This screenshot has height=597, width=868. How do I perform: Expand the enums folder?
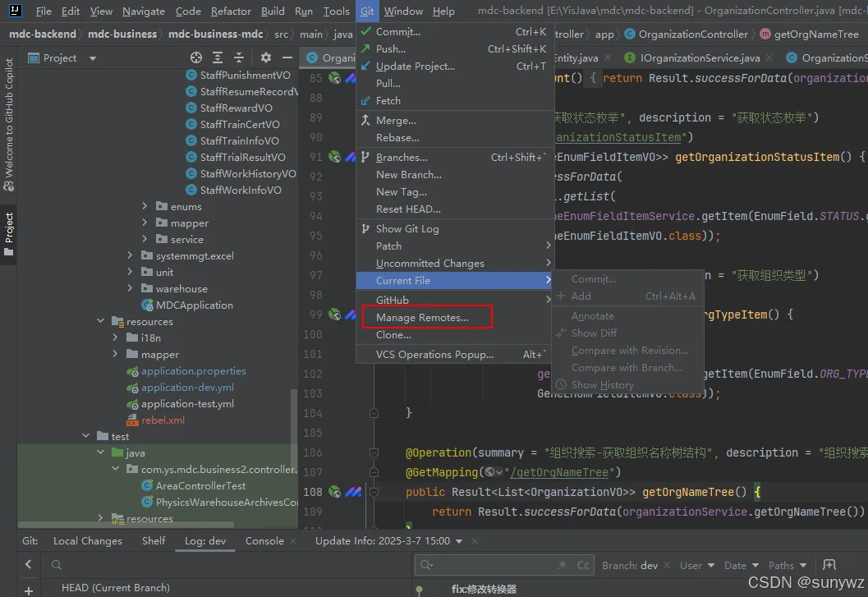(x=145, y=206)
